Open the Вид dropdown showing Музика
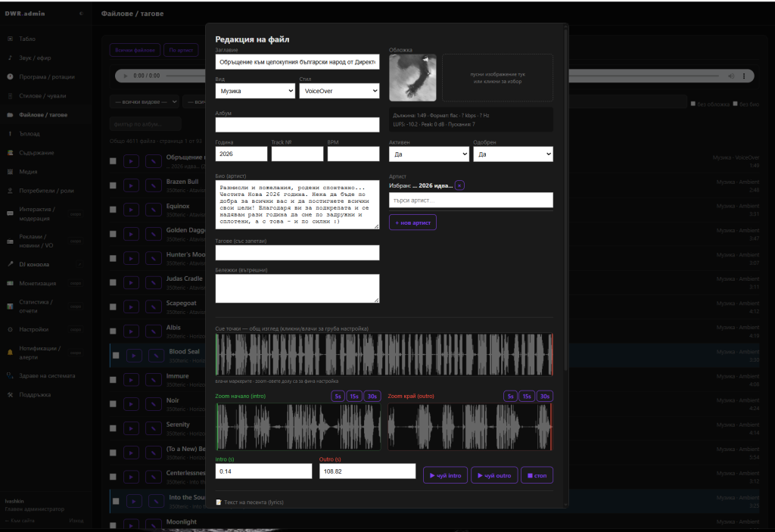The image size is (775, 532). [255, 91]
